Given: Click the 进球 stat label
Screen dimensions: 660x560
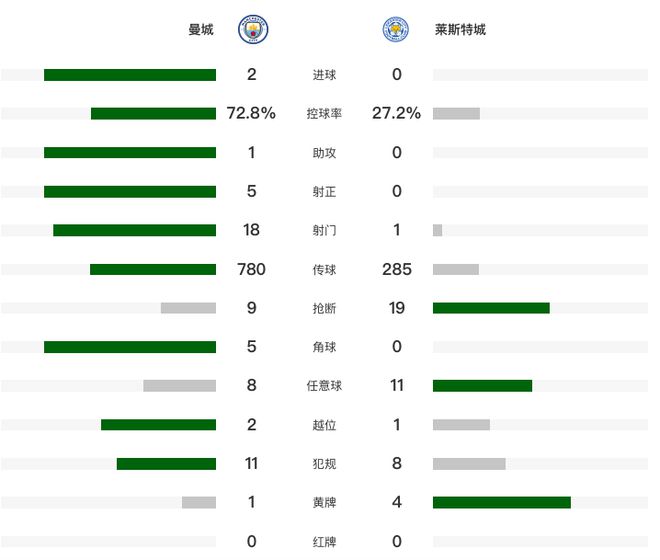Looking at the screenshot, I should point(324,75).
